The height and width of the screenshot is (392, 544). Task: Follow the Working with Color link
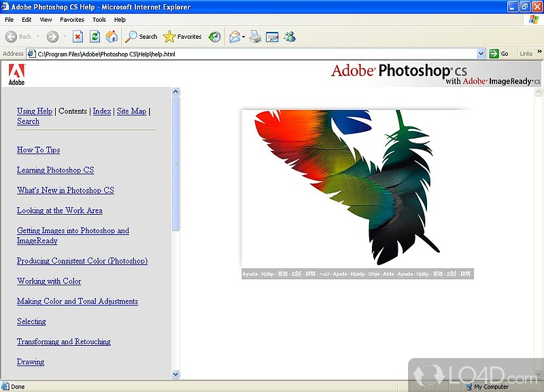49,281
